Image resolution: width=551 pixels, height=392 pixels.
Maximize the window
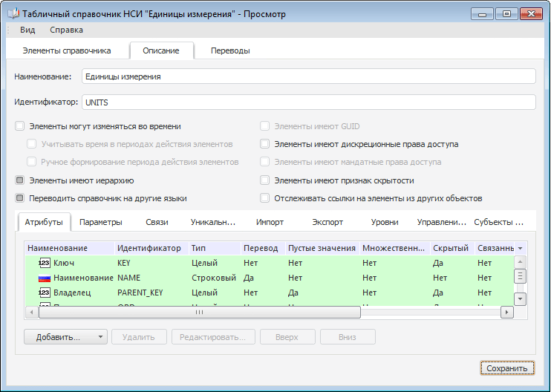(x=506, y=14)
